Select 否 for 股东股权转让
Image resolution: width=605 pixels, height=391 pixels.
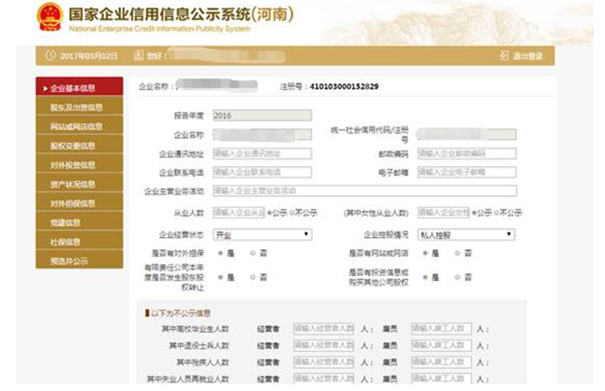click(x=253, y=277)
